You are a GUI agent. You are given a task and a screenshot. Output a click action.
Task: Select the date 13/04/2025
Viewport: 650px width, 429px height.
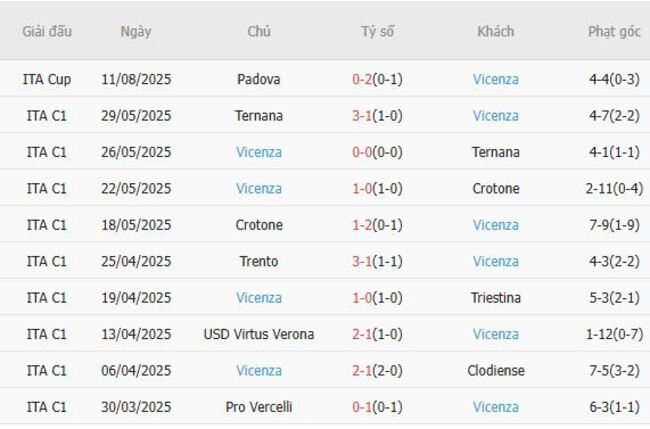coord(136,334)
